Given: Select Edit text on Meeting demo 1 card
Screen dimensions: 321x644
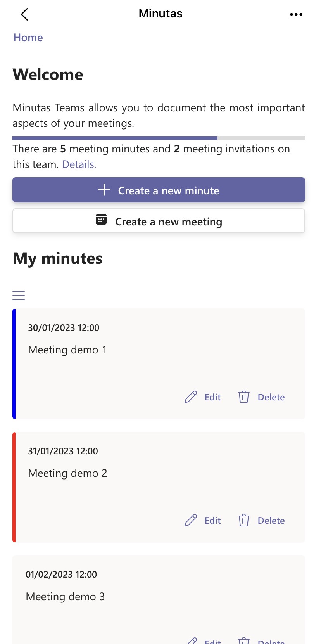Looking at the screenshot, I should 212,397.
